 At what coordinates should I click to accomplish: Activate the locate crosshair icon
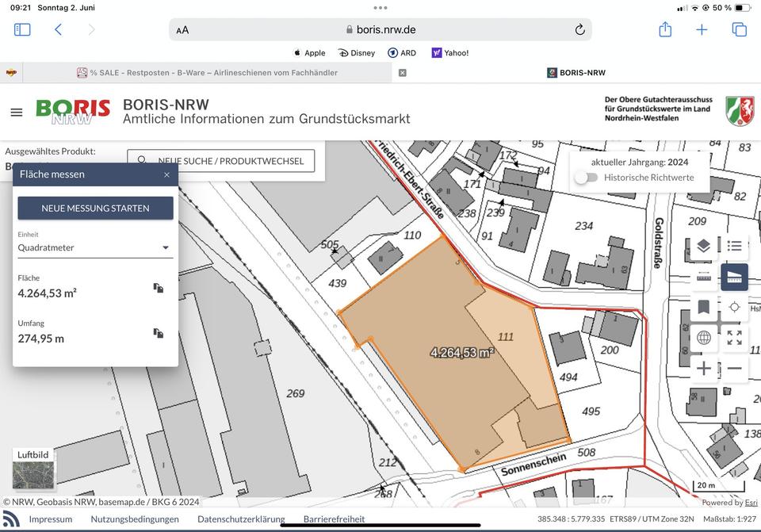(x=734, y=308)
